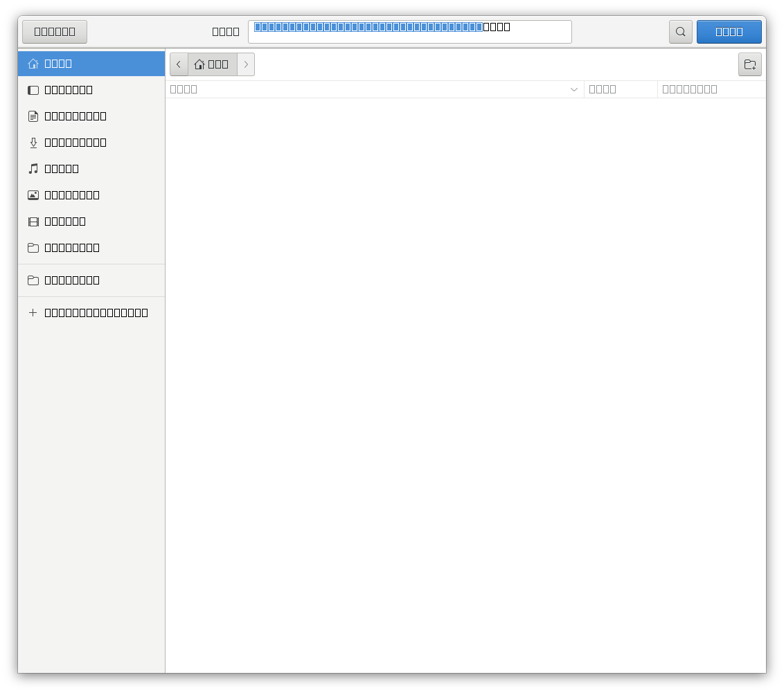Click inside the filename text field
This screenshot has height=693, width=784.
(410, 31)
